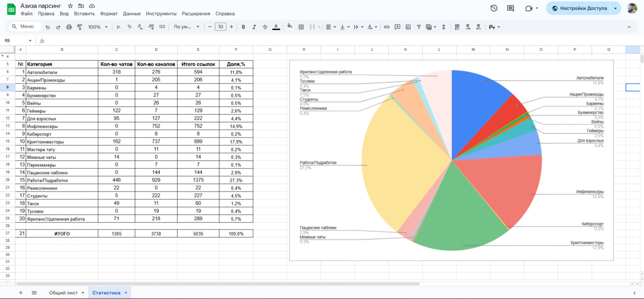This screenshot has height=299, width=644.
Task: Open the Вставить menu
Action: tap(85, 14)
